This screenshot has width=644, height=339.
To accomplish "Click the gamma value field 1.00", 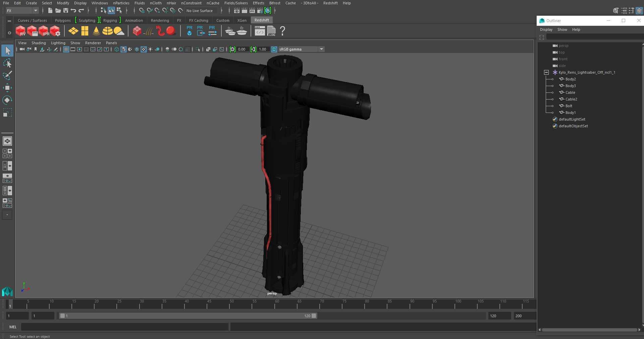I will [263, 49].
